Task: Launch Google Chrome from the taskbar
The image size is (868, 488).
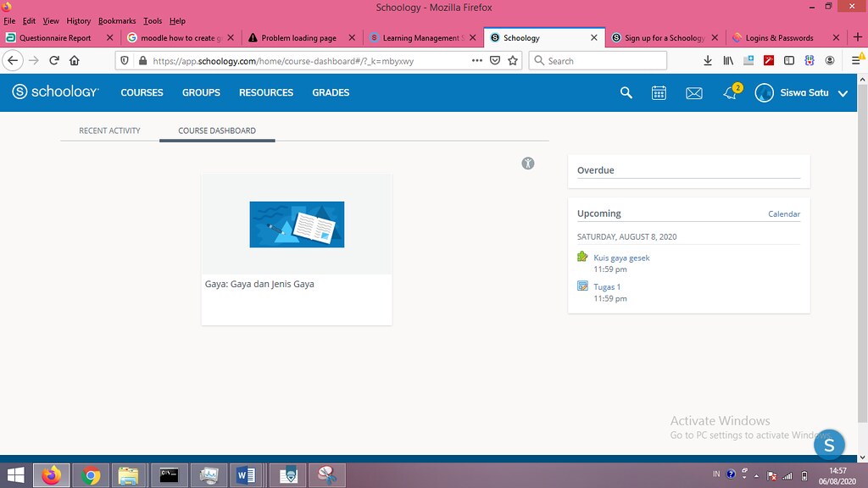Action: pos(91,475)
